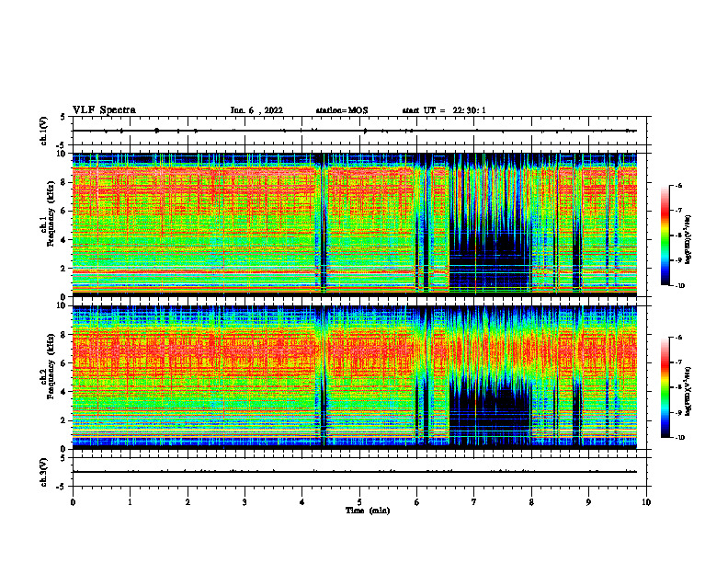Click the "-10" label on ch.2 colorbar
Screen dimensions: 728x563
(680, 438)
